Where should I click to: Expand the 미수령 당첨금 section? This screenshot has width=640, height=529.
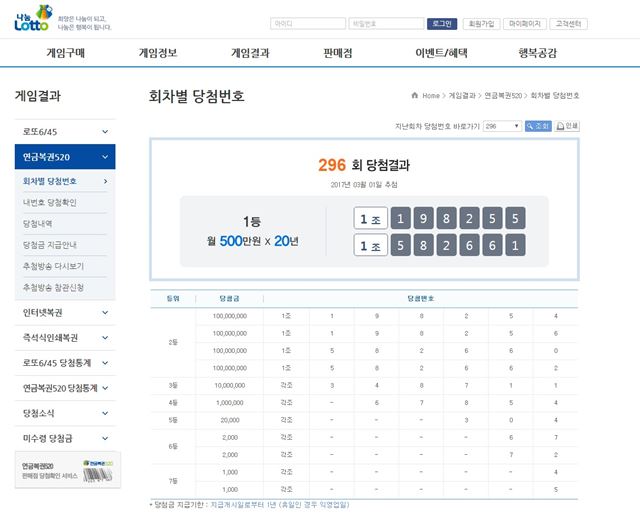point(65,438)
